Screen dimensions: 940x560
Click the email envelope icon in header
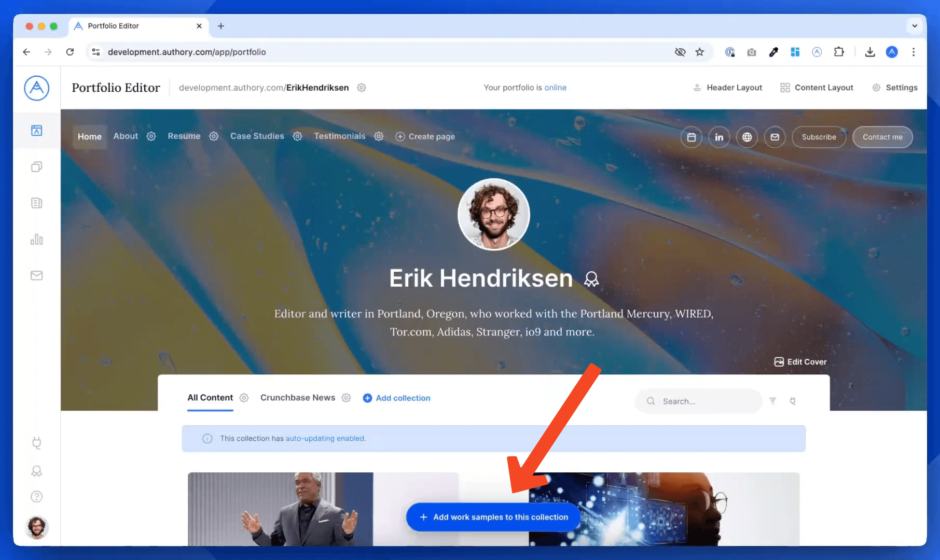(x=775, y=137)
